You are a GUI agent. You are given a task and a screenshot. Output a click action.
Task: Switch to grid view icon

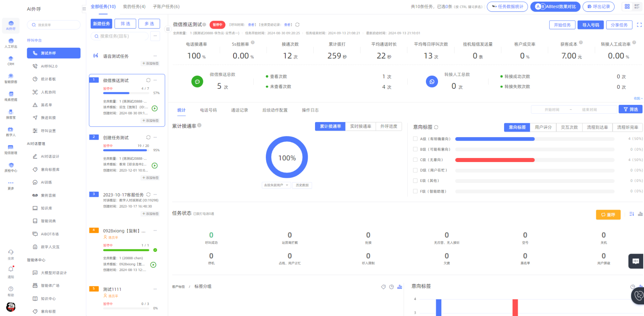tap(627, 7)
